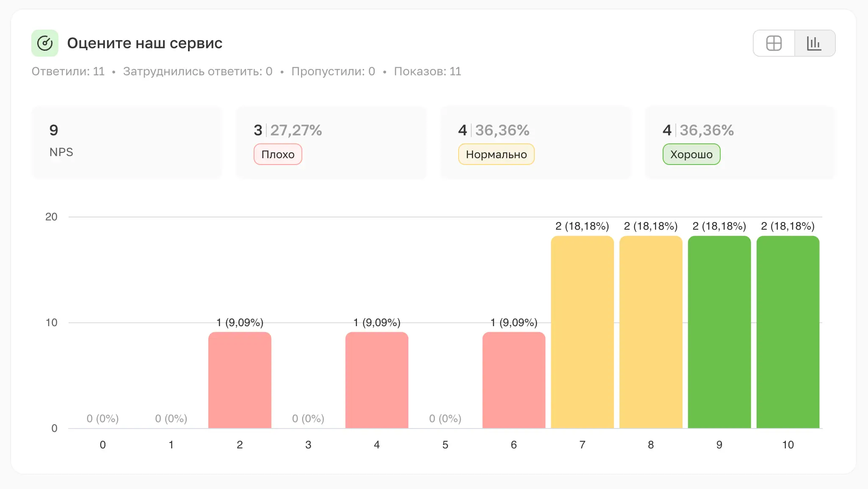Click the green gauge survey icon
This screenshot has height=489, width=868.
[45, 43]
